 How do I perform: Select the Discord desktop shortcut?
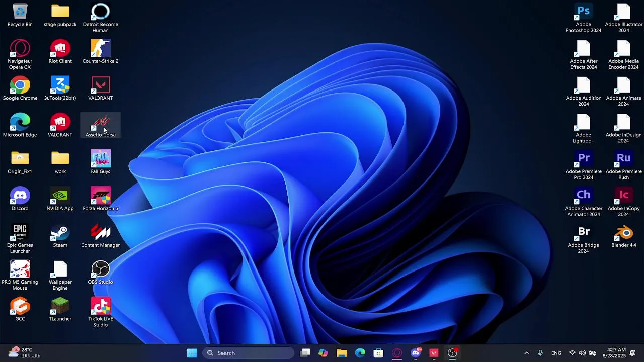[x=20, y=199]
